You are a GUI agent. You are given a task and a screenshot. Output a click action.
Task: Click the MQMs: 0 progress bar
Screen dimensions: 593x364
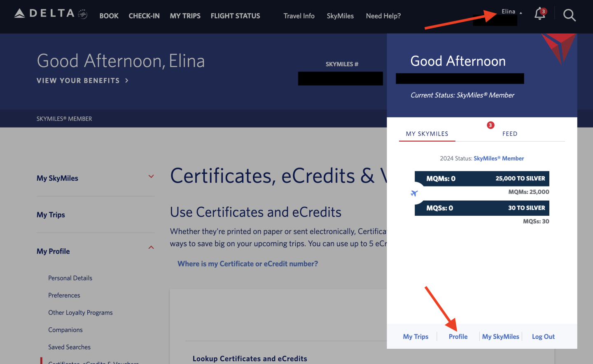tap(482, 179)
